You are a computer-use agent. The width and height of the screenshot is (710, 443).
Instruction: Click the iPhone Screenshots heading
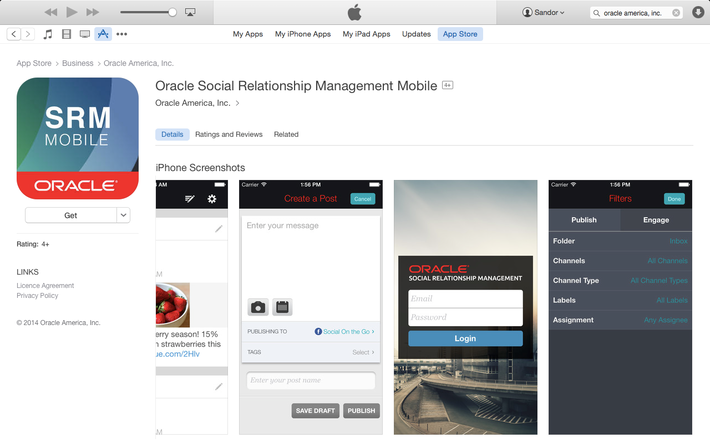[x=200, y=168]
